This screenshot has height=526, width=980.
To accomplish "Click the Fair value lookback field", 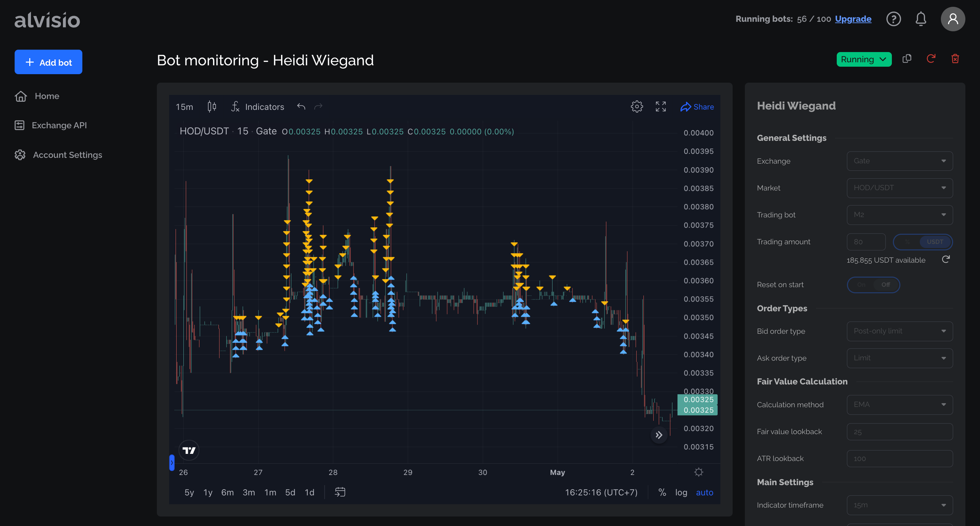I will [x=899, y=432].
